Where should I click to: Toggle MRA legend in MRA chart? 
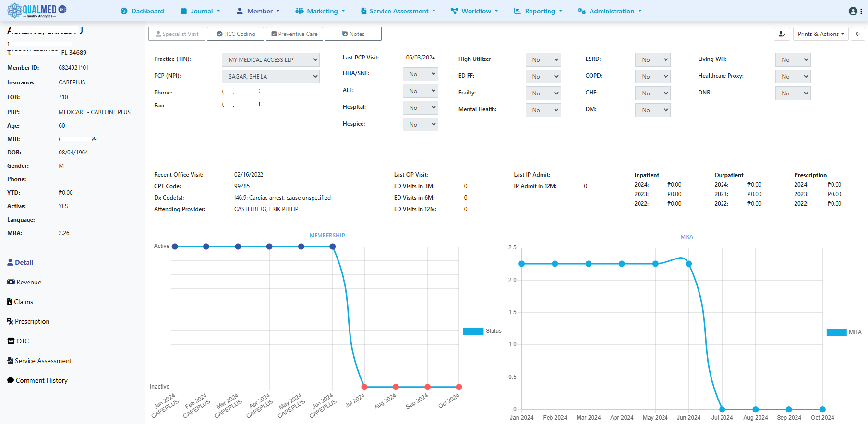(844, 332)
